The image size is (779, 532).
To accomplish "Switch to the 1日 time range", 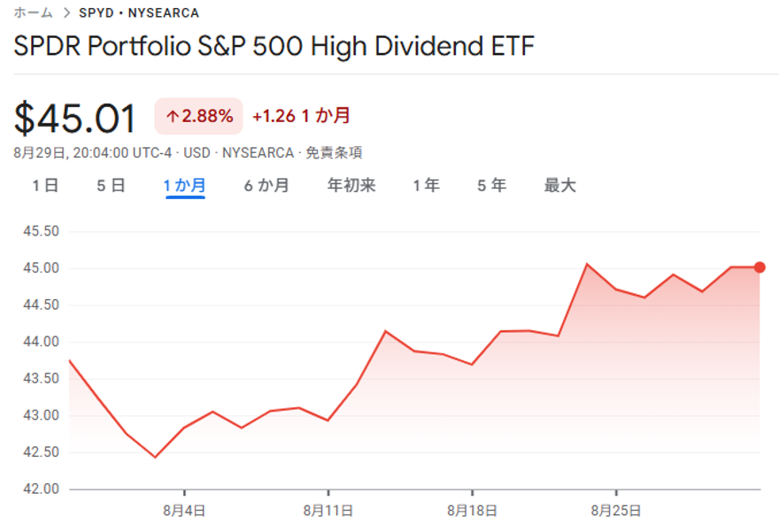I will pyautogui.click(x=45, y=186).
